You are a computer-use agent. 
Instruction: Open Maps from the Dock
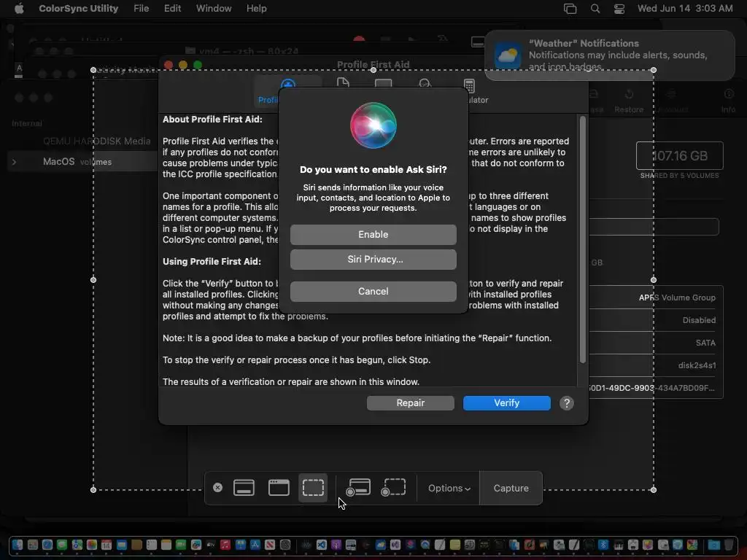tap(77, 545)
